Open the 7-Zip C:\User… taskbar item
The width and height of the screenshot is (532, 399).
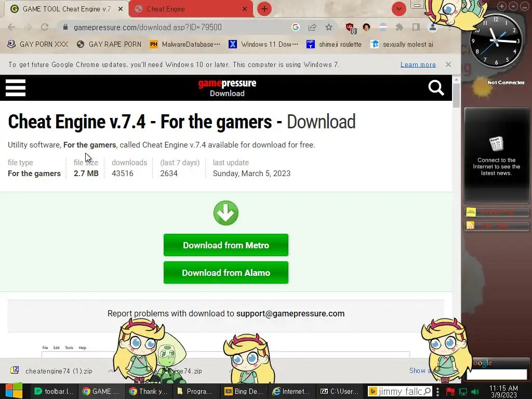(x=339, y=391)
